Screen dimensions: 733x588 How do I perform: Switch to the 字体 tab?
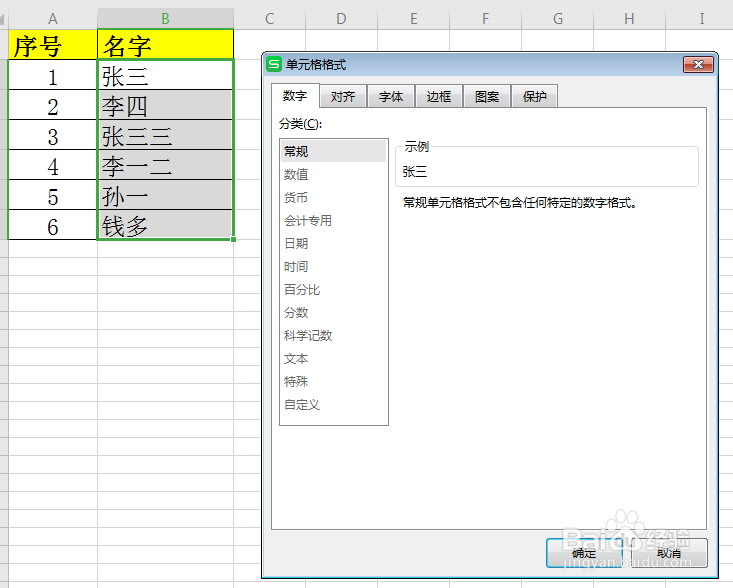click(391, 96)
